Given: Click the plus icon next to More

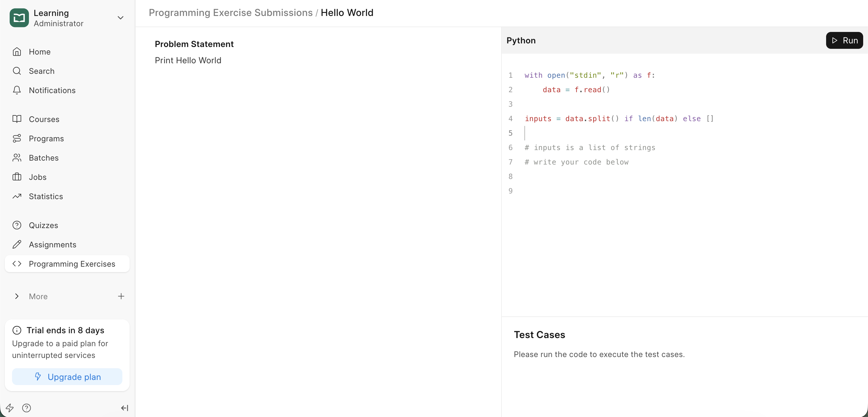Looking at the screenshot, I should coord(121,296).
